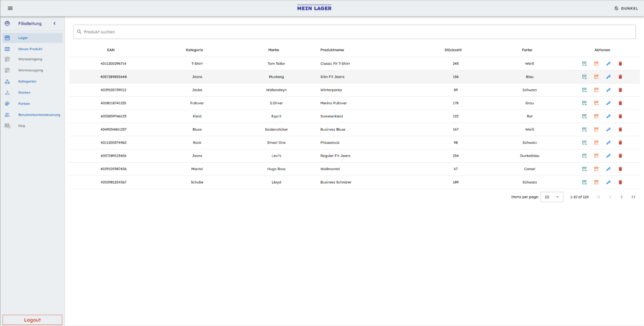Go to the next page of products
Image resolution: width=644 pixels, height=326 pixels.
tap(621, 197)
